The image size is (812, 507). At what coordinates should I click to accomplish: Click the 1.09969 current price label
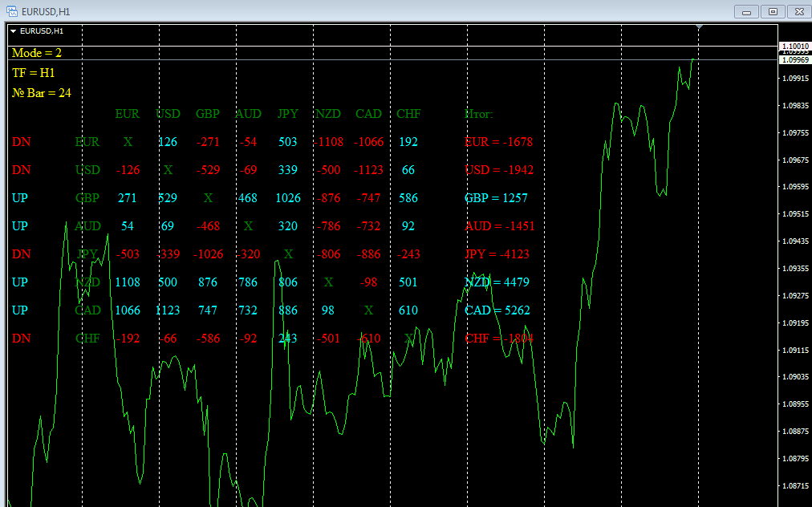pos(795,60)
